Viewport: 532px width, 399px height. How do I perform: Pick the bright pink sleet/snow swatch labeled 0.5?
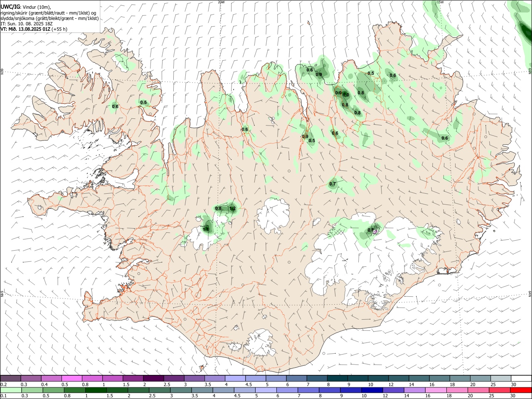pos(72,378)
